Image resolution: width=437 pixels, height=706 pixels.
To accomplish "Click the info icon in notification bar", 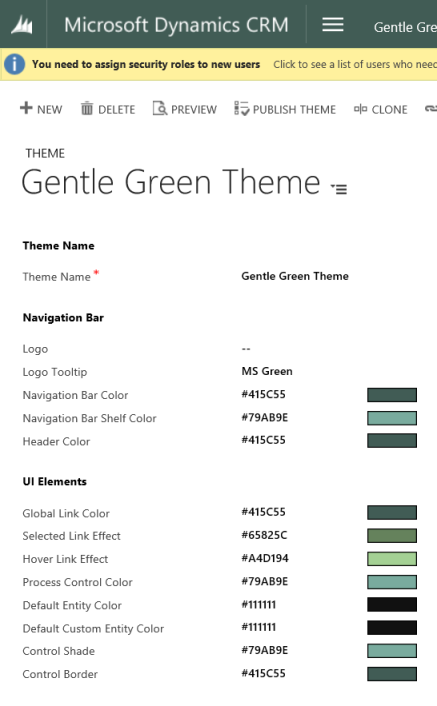I will (x=14, y=64).
